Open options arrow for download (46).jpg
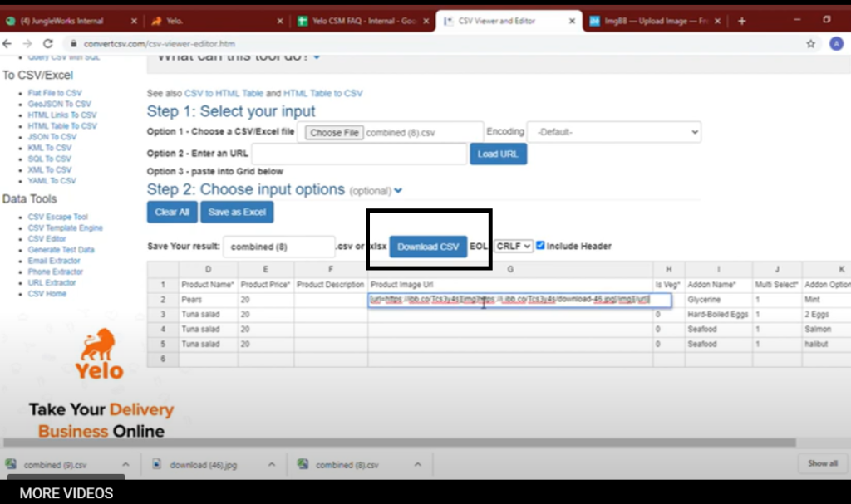The width and height of the screenshot is (851, 504). click(270, 465)
